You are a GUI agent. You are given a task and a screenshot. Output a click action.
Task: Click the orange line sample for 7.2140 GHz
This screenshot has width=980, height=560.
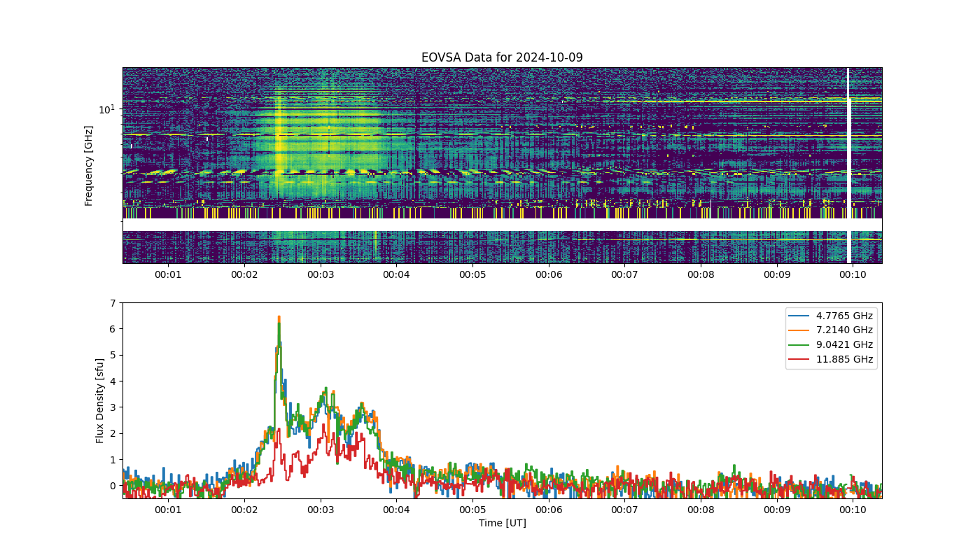pos(800,330)
